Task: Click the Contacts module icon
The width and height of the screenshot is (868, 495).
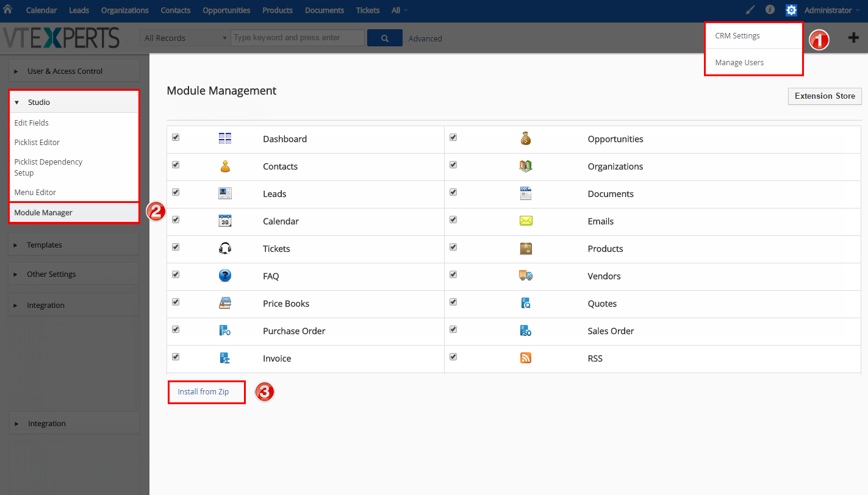Action: [225, 166]
